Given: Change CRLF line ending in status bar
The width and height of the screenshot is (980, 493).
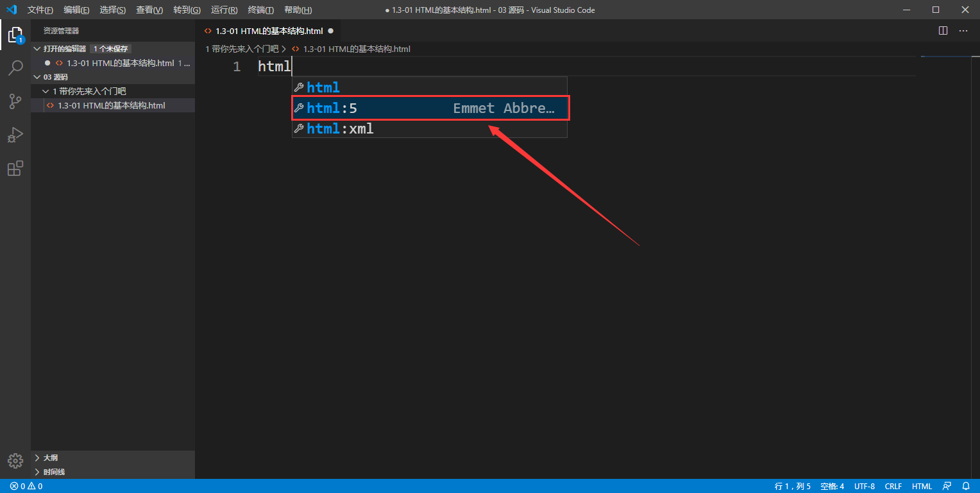Looking at the screenshot, I should pos(893,487).
